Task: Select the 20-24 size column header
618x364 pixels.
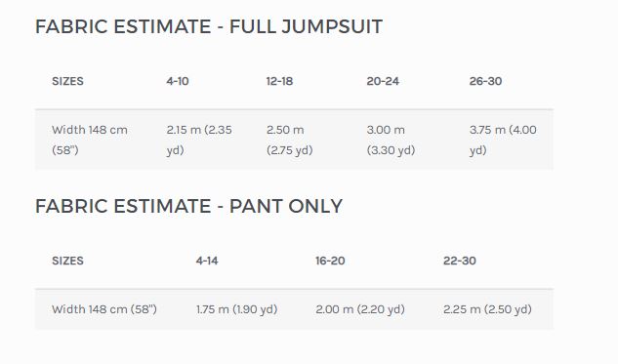Action: click(383, 81)
